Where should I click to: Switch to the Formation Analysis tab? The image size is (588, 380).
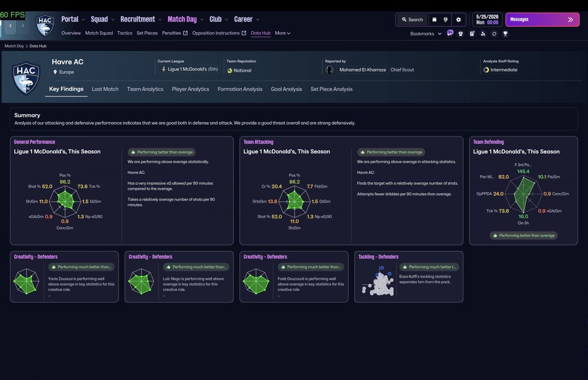[240, 89]
